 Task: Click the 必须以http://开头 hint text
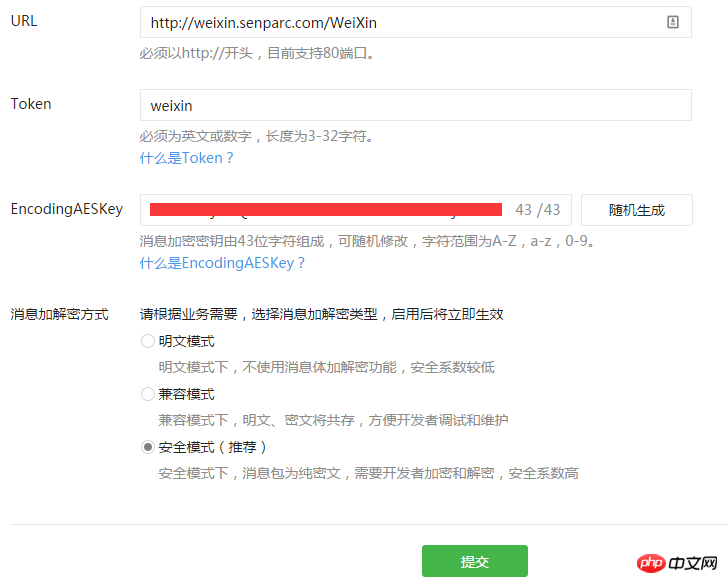coord(257,53)
